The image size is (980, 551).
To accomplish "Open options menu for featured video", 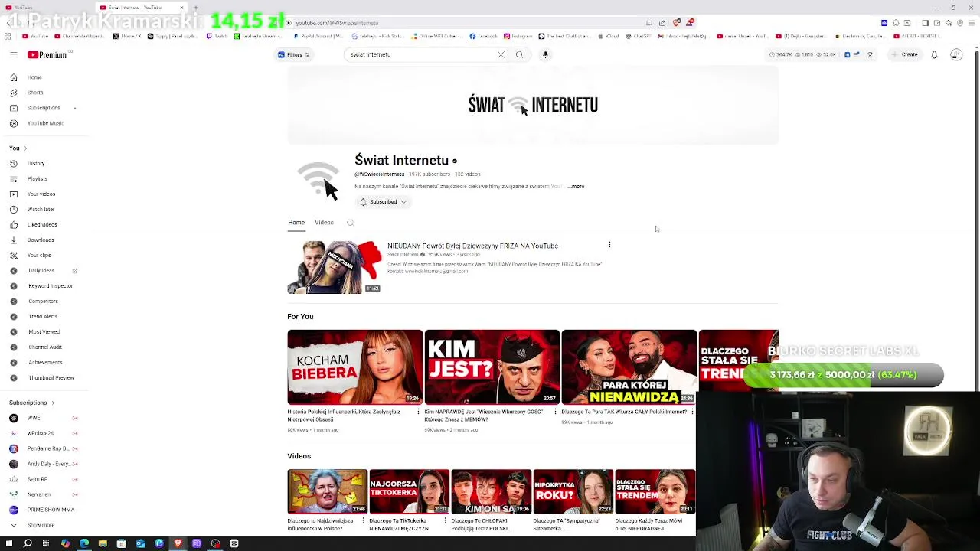I will [609, 245].
